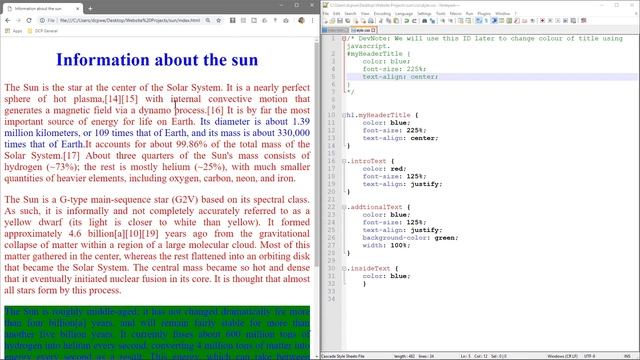Click 'Windows (CR LF)' in the status bar

pos(562,356)
